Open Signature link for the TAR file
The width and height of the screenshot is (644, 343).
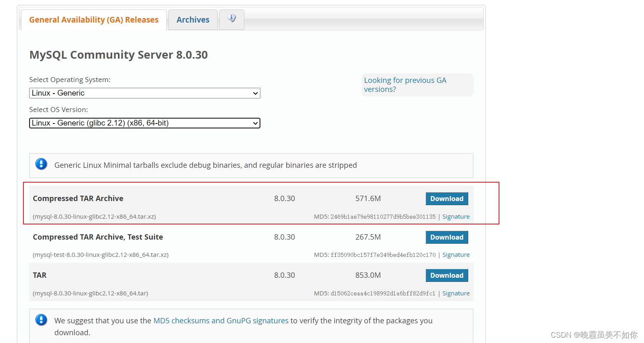[456, 293]
